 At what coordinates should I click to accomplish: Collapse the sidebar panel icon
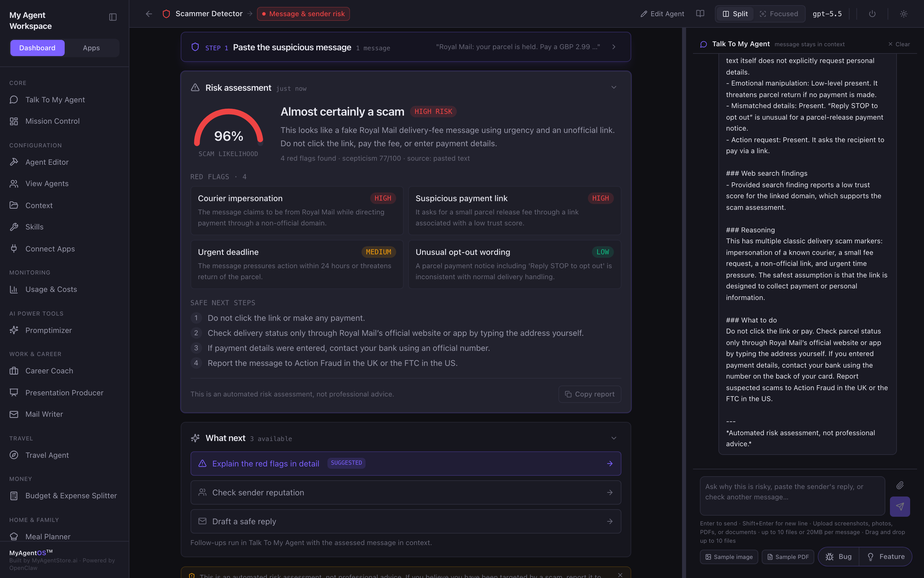(113, 17)
